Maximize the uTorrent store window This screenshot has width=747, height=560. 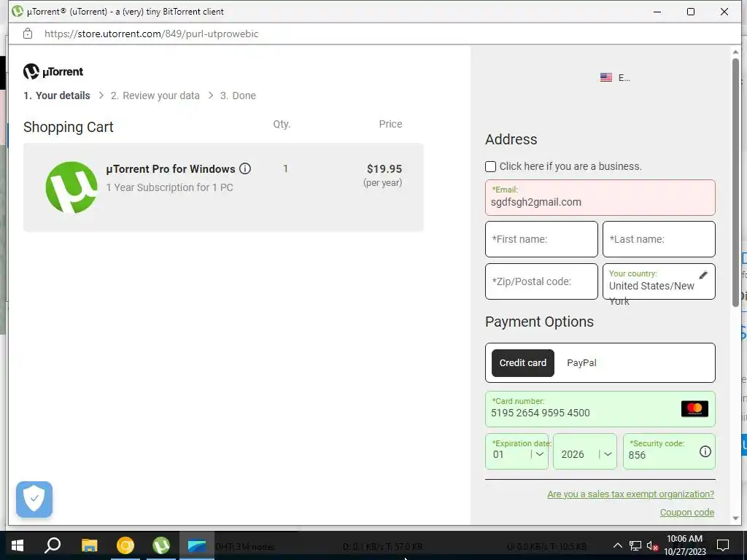(x=691, y=12)
